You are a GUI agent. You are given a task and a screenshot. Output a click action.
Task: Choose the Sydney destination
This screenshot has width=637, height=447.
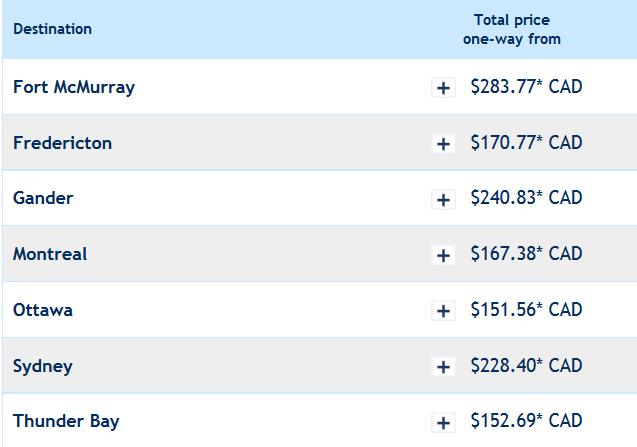tap(43, 366)
